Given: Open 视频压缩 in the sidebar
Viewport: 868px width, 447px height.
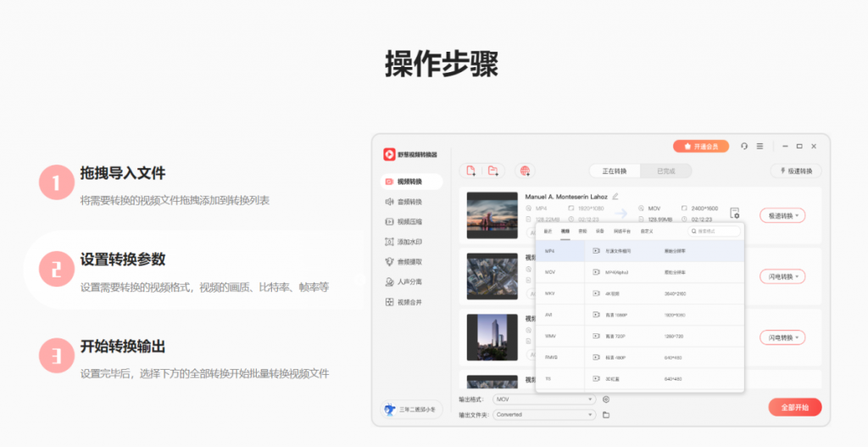Looking at the screenshot, I should 411,221.
